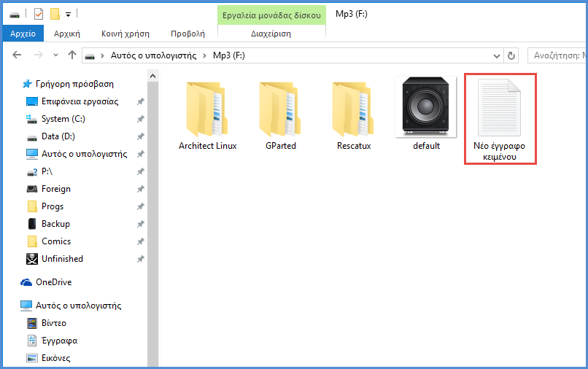Open the address bar history dropdown
The image size is (588, 369).
pos(497,56)
